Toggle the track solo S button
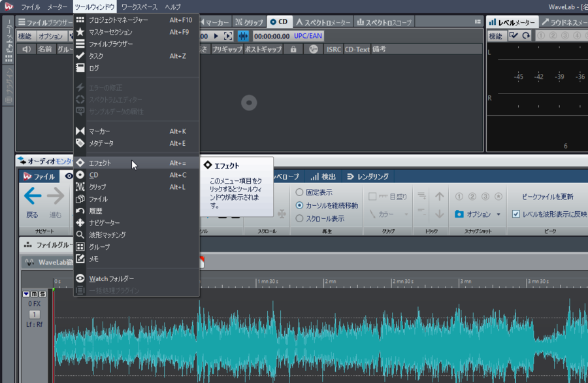This screenshot has height=383, width=588. (42, 293)
